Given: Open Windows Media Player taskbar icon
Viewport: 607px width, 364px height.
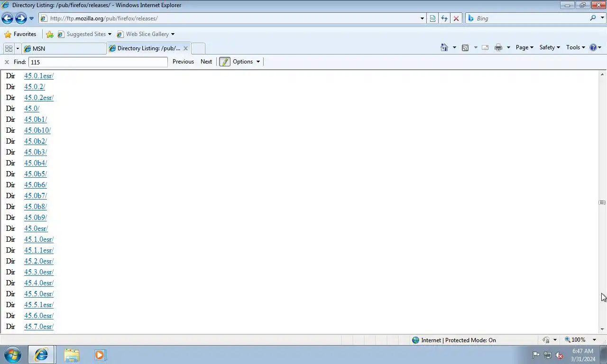Looking at the screenshot, I should click(x=100, y=355).
